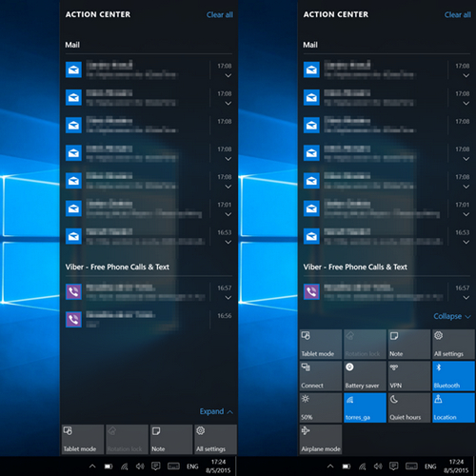Clear all notifications in the panel showing Expand
Screen dimensions: 476x476
[220, 14]
